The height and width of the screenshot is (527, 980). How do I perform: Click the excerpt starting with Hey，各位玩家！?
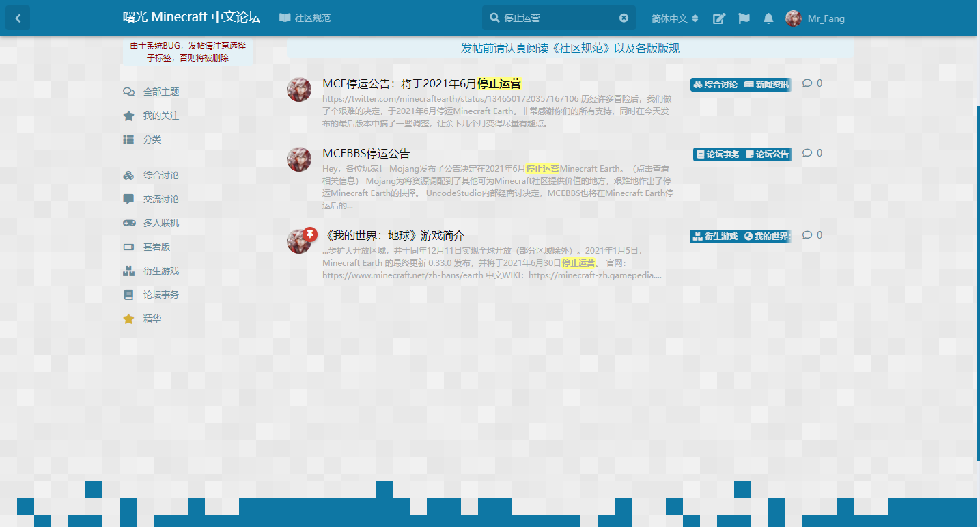tap(499, 187)
